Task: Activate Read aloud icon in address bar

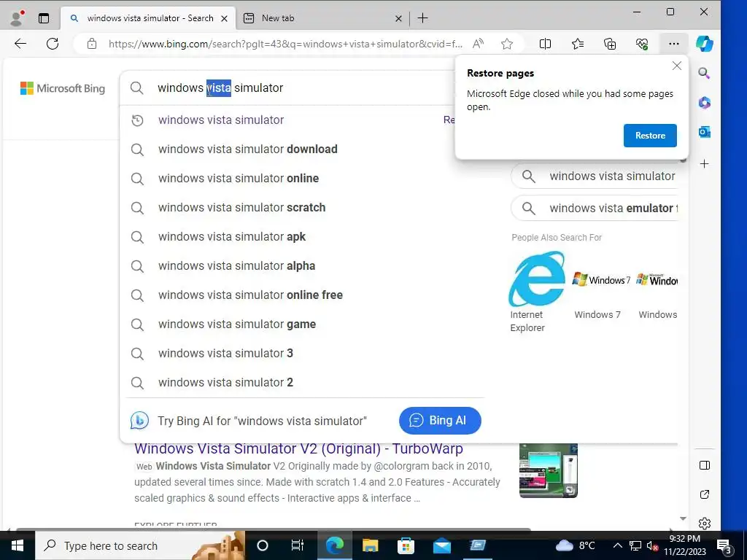Action: pos(478,44)
